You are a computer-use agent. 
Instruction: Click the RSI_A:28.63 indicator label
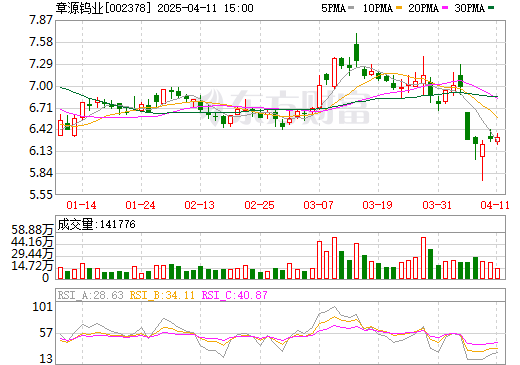coord(91,295)
